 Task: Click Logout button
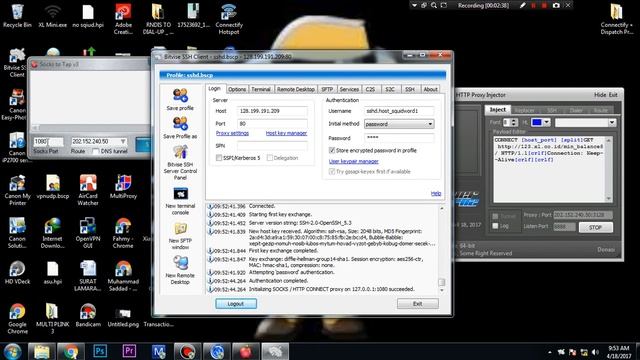(236, 304)
